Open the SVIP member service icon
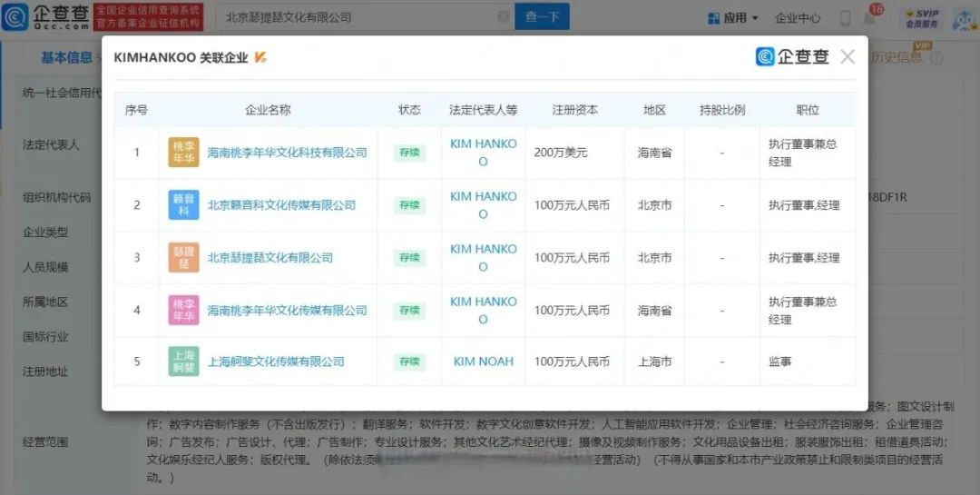Image resolution: width=980 pixels, height=495 pixels. 921,18
